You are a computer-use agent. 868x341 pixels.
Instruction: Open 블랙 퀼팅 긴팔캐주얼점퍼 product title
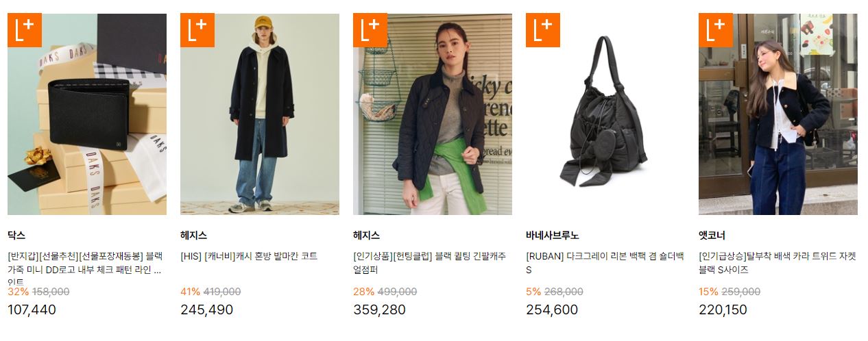(x=430, y=263)
